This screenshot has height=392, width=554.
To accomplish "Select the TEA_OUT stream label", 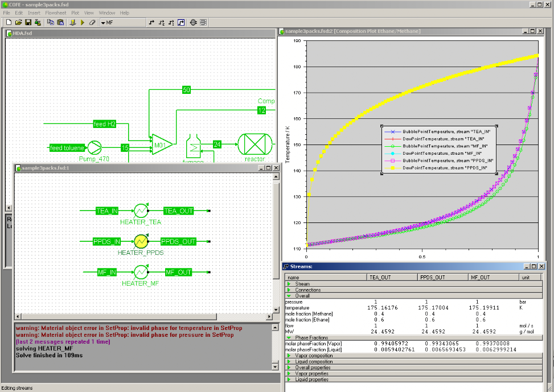I will tap(178, 211).
